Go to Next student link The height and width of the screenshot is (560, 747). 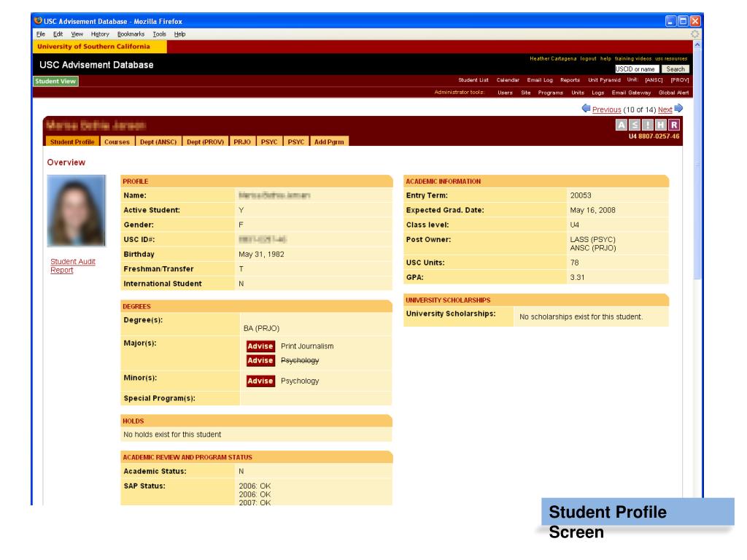click(665, 109)
